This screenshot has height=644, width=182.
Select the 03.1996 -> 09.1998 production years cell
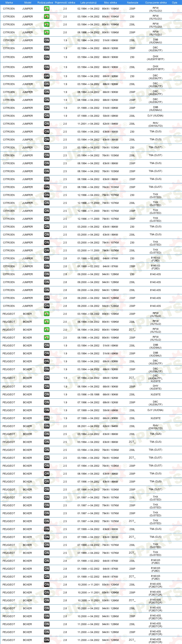click(88, 394)
